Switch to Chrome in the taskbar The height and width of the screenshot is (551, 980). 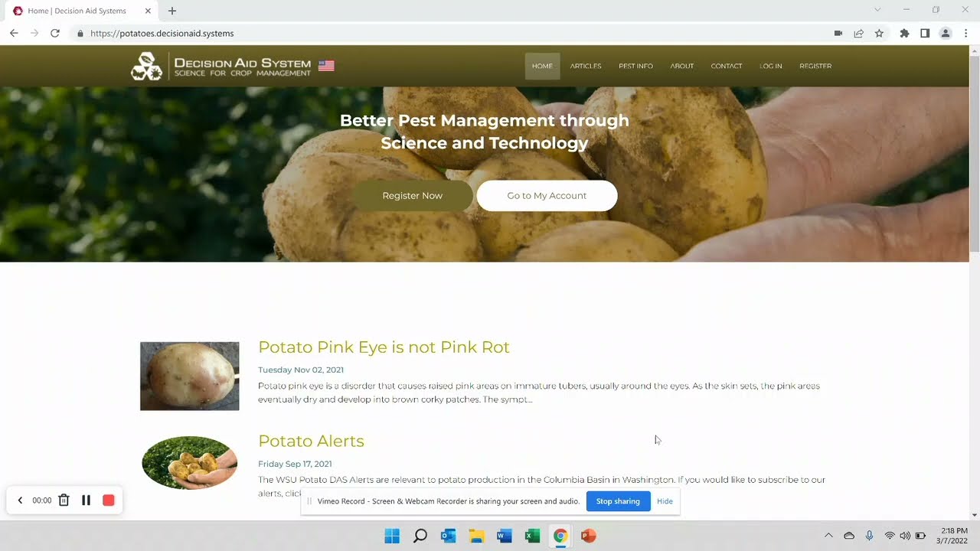[x=560, y=536]
